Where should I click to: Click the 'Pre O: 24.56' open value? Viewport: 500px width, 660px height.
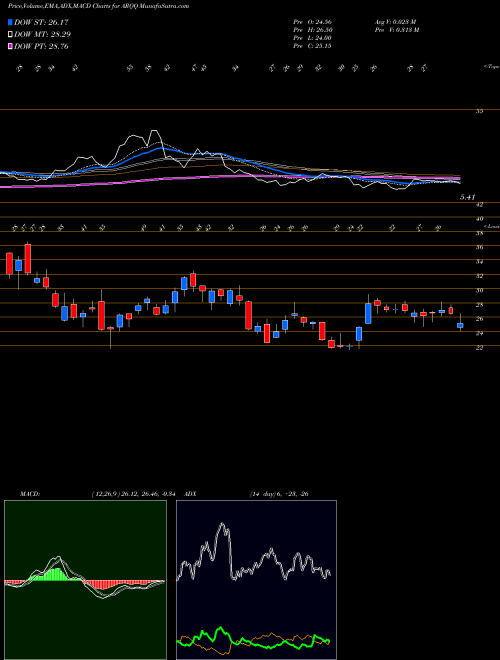(313, 22)
